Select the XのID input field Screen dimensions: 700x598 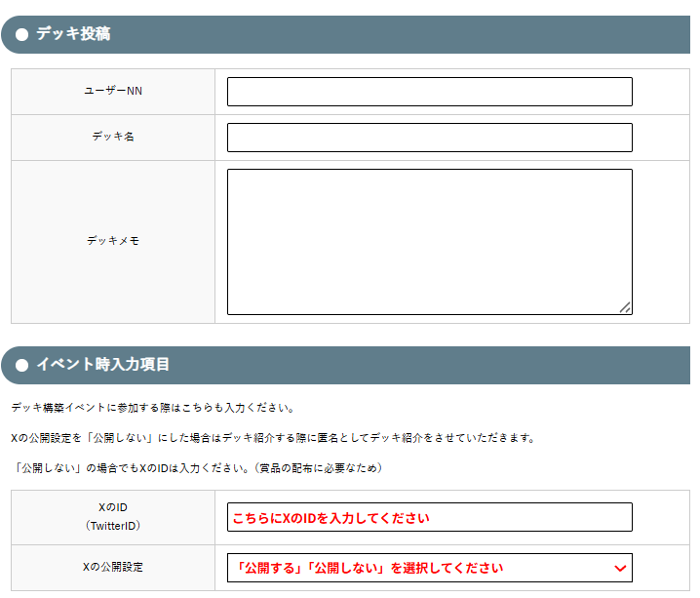point(429,517)
